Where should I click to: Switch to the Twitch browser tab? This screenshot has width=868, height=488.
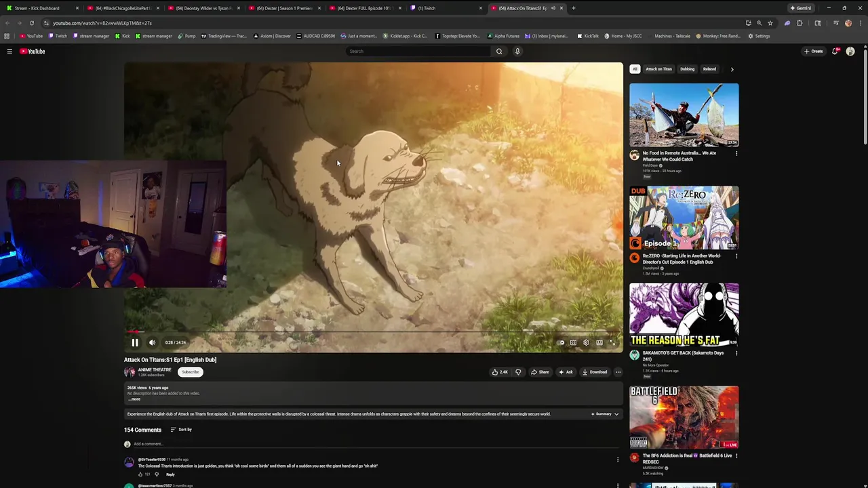446,8
